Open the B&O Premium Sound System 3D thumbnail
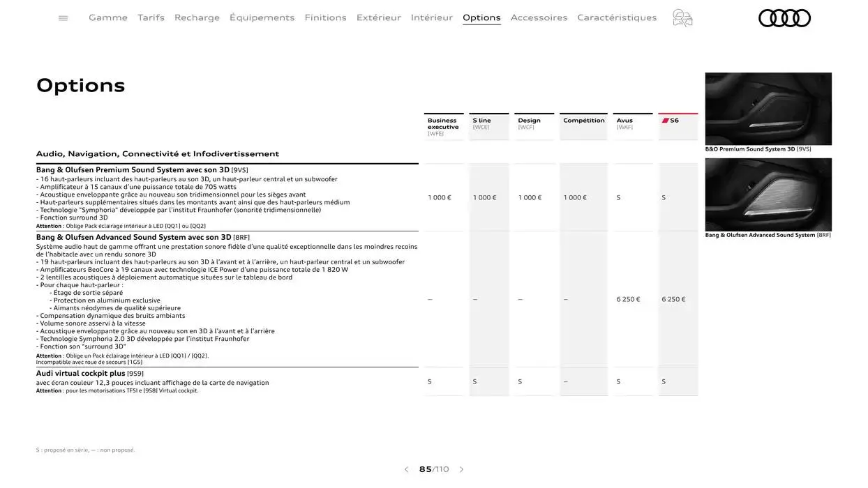The height and width of the screenshot is (488, 868). coord(768,107)
